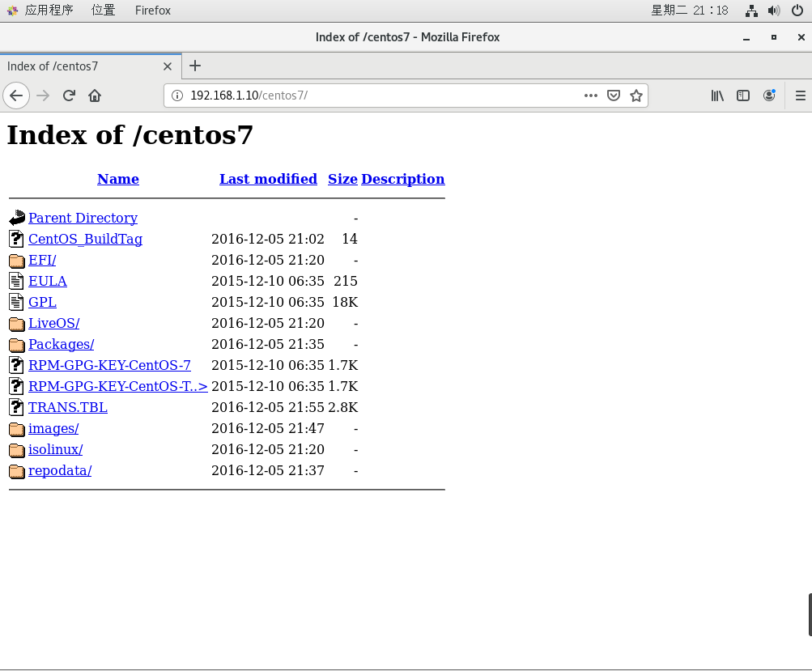Click the repodata folder icon
The width and height of the screenshot is (812, 671).
(16, 471)
